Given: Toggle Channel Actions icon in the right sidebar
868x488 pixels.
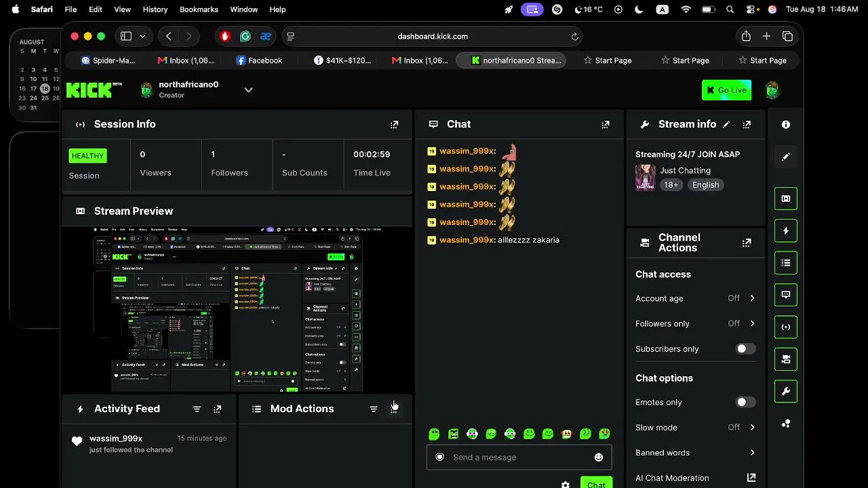Looking at the screenshot, I should coord(786,359).
